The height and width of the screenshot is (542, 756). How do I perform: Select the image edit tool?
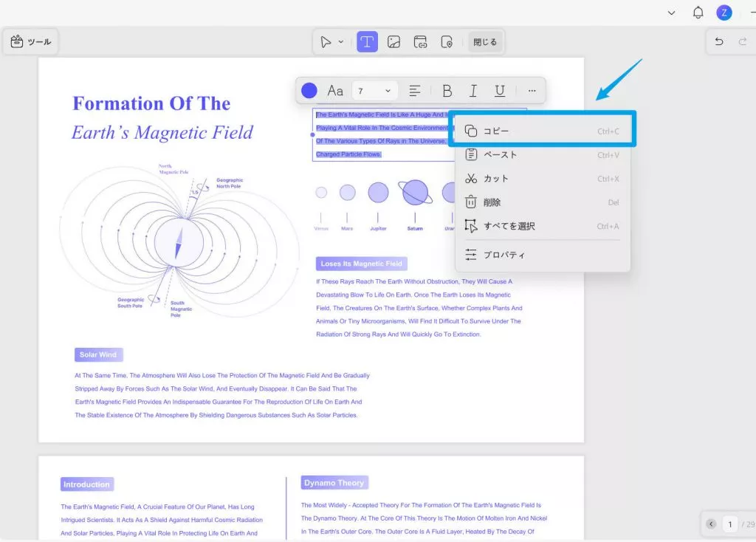394,42
